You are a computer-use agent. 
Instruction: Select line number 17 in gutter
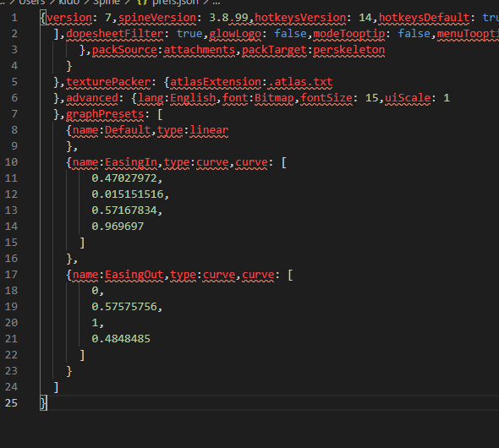[x=11, y=275]
